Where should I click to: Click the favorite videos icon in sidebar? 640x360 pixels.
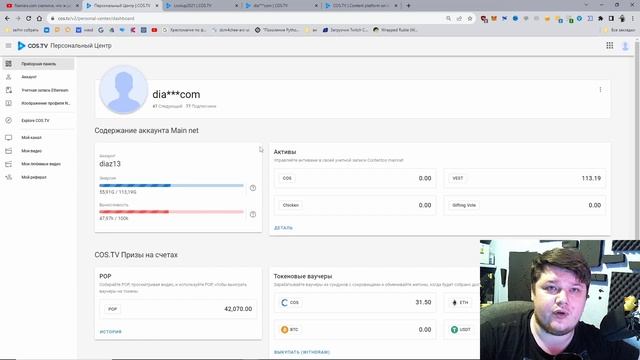[x=9, y=164]
